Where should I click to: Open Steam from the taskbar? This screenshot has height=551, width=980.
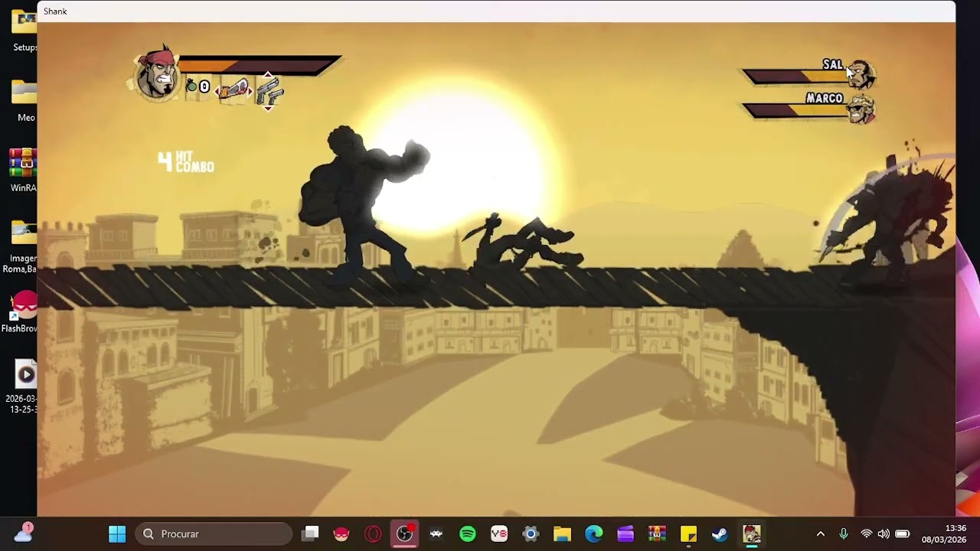click(720, 534)
